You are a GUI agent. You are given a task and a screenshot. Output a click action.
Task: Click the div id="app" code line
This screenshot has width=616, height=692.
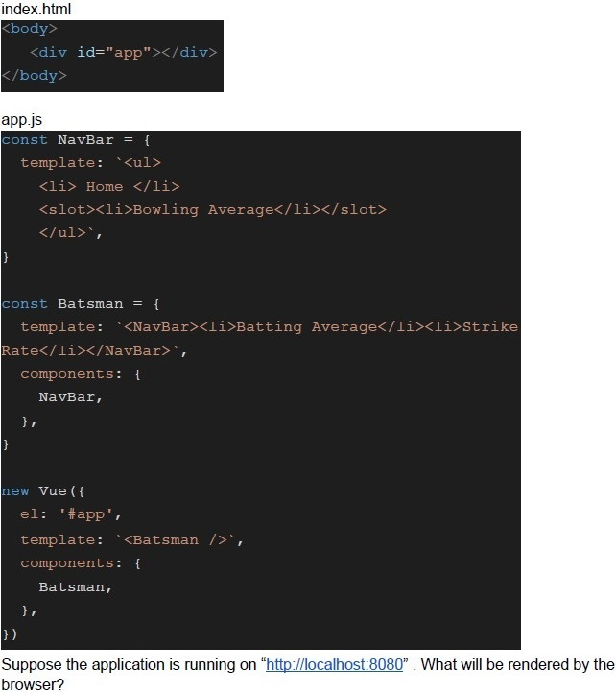[x=124, y=52]
